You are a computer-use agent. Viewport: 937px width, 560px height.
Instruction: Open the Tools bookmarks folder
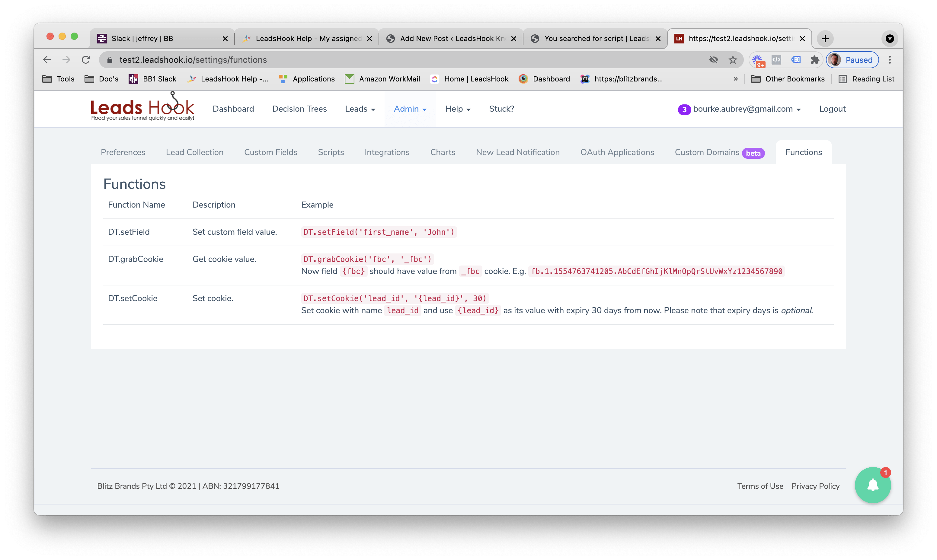[x=58, y=79]
